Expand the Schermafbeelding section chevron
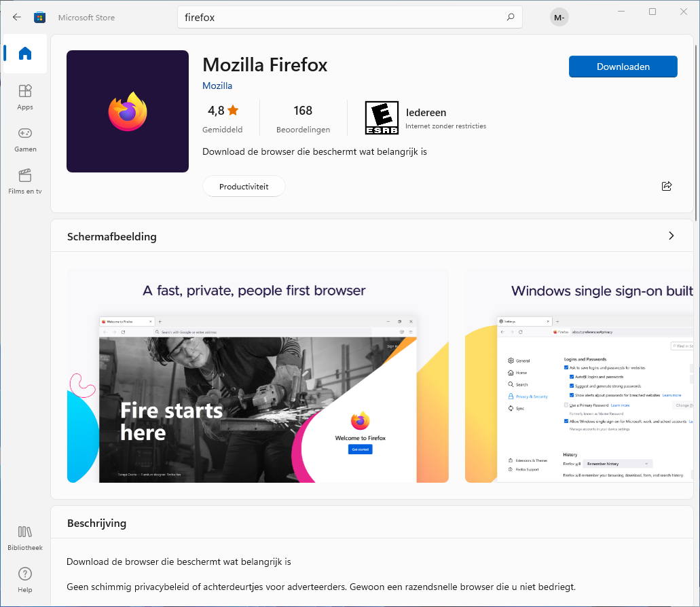This screenshot has height=607, width=700. pos(671,236)
